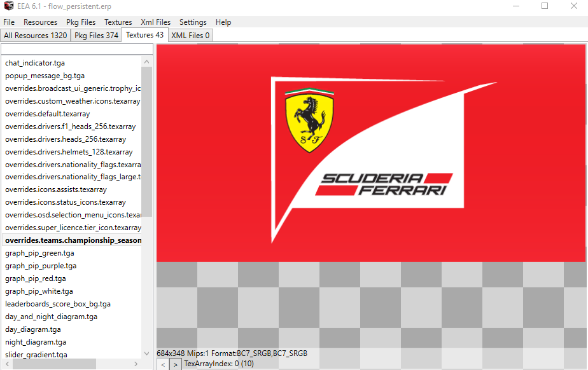Select chat_indicator.tga in the texture list

(38, 63)
